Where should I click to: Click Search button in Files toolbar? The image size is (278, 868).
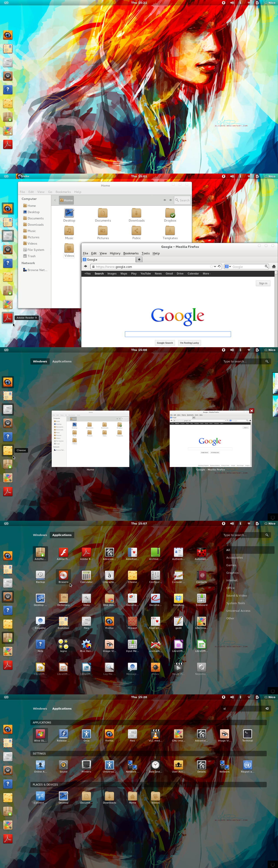pos(182,200)
